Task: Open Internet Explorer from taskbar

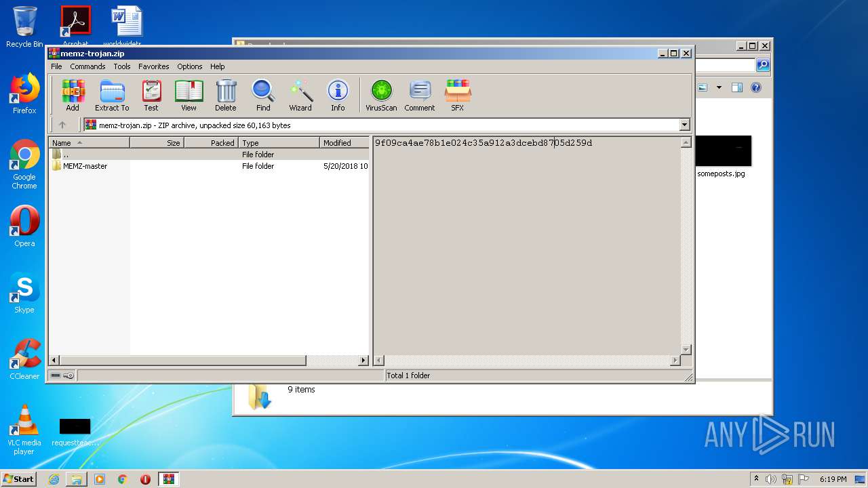Action: coord(54,479)
